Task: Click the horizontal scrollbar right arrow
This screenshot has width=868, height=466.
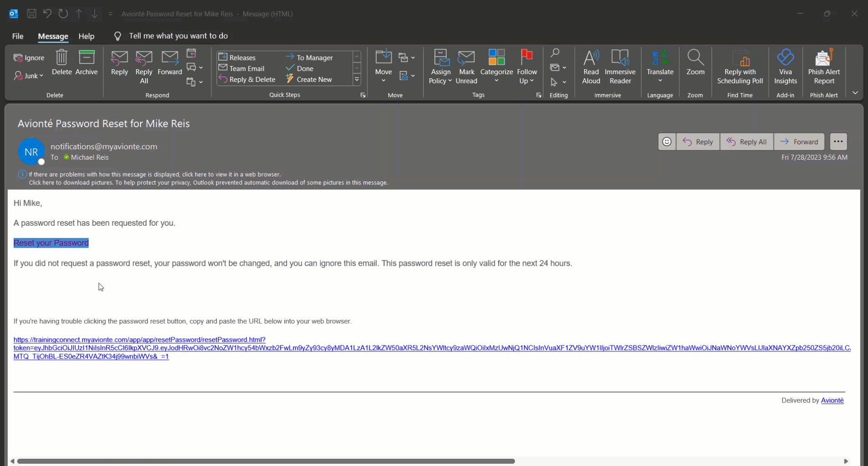Action: (846, 461)
